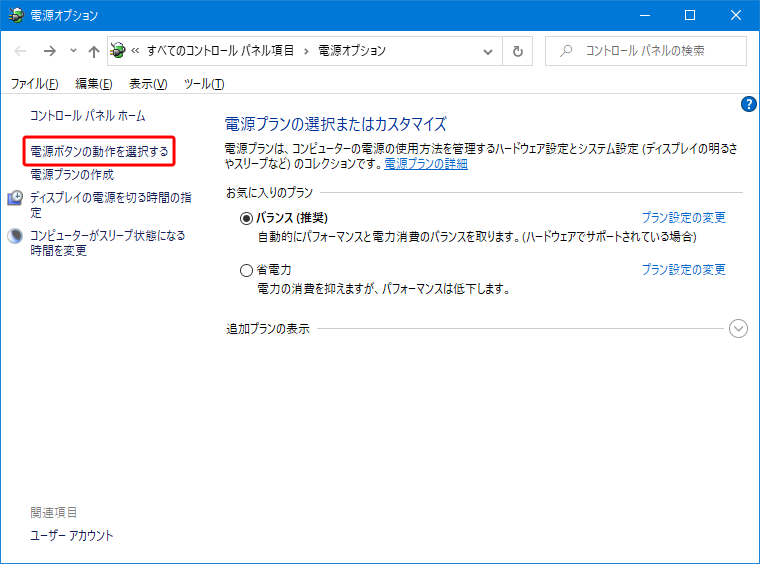
Task: Open the ファイル(F) menu
Action: click(x=34, y=84)
